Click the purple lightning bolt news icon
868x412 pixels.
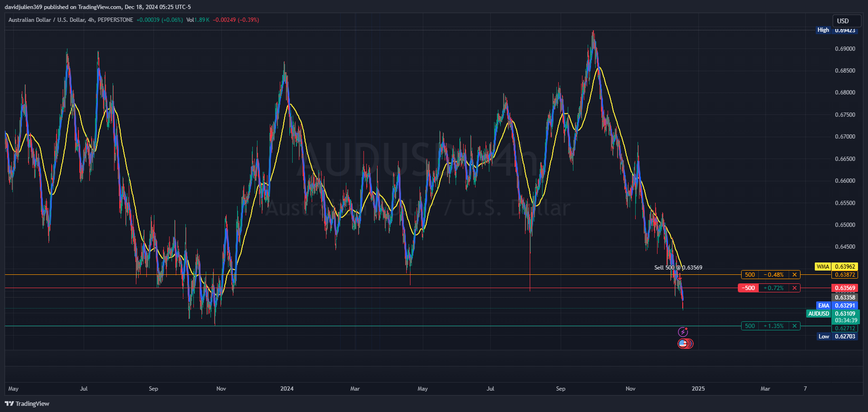683,332
